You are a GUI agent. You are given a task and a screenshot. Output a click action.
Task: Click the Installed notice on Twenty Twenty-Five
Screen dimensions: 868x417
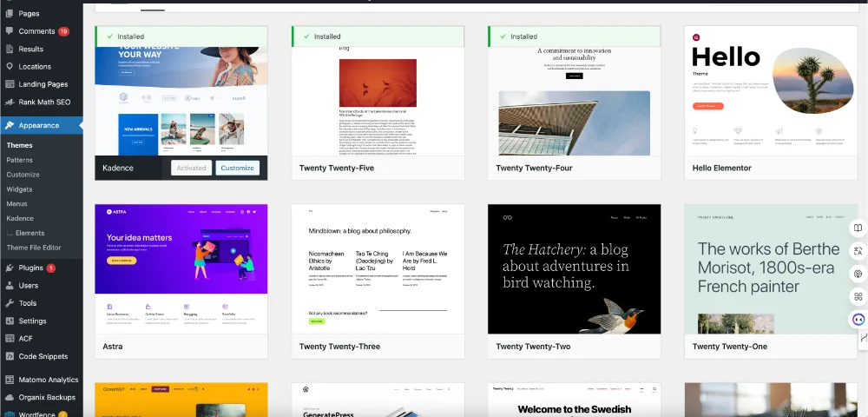tap(378, 36)
